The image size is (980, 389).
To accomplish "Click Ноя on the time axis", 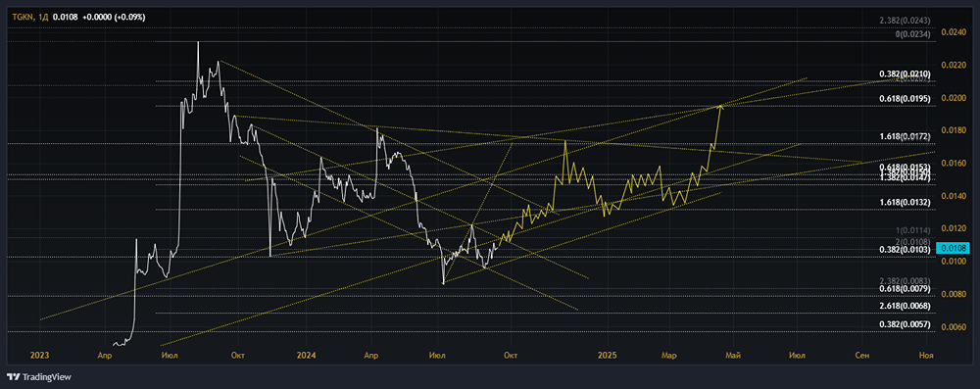I will [x=926, y=356].
